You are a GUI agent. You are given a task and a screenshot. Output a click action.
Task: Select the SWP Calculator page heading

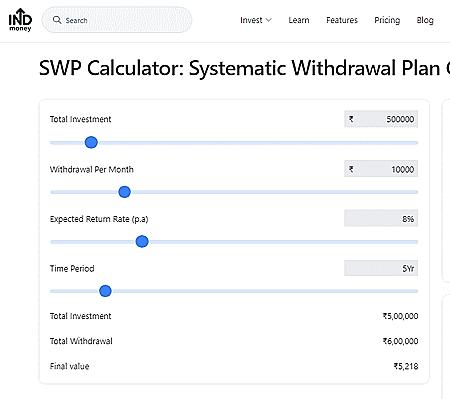coord(244,68)
